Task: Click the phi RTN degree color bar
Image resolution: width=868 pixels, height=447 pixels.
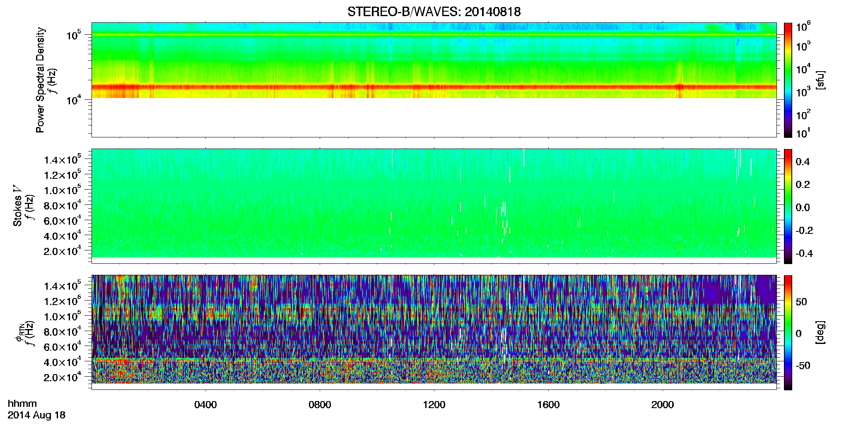Action: pos(788,332)
